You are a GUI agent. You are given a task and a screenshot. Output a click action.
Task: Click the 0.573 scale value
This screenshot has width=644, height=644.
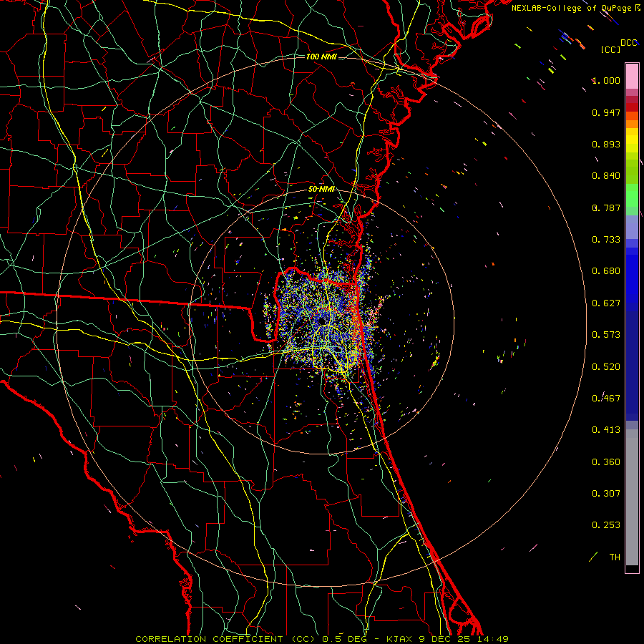(x=606, y=335)
